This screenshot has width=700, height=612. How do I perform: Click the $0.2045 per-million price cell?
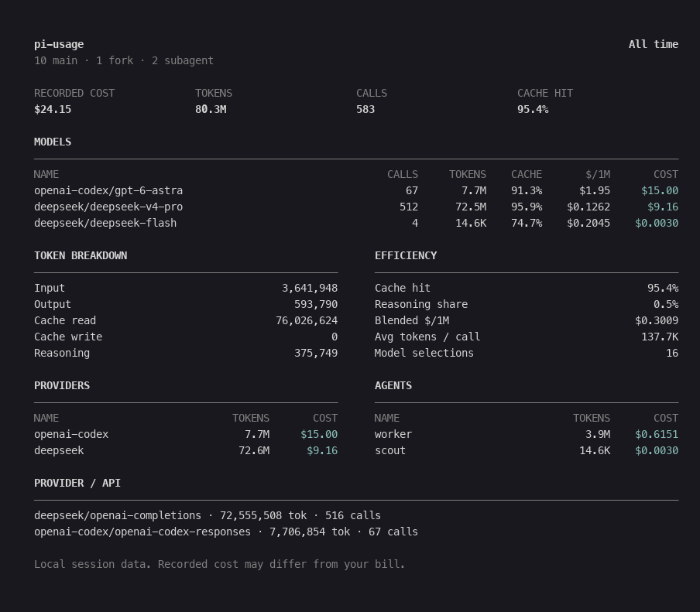click(x=588, y=223)
